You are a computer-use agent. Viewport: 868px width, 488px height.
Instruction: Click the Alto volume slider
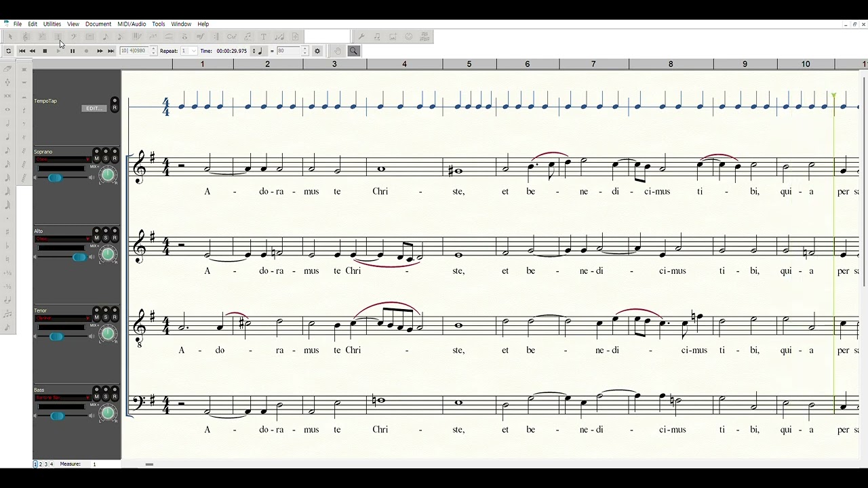[x=79, y=257]
